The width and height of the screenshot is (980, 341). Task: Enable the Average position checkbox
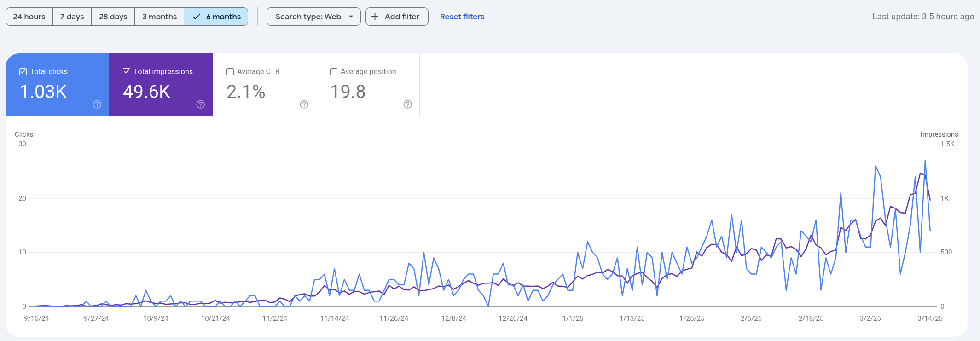click(x=334, y=72)
